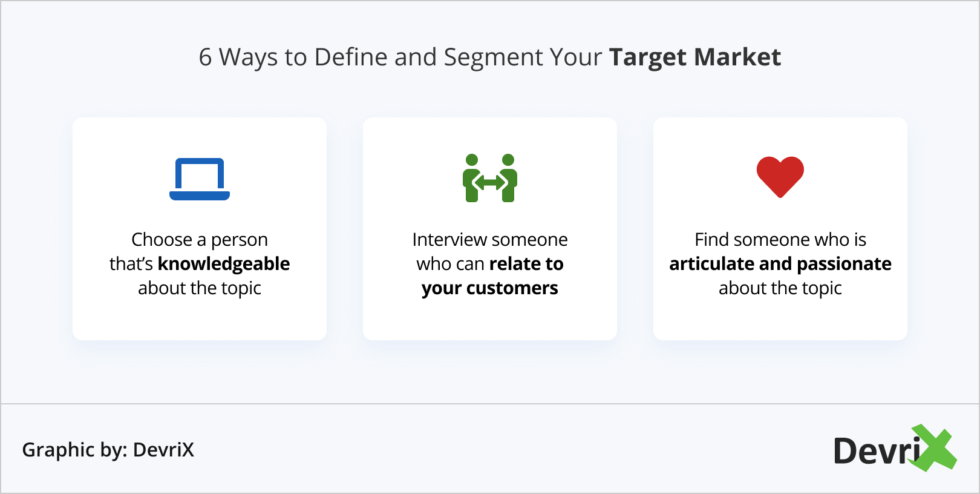
Task: Click the bold "relate to" text
Action: click(x=526, y=264)
